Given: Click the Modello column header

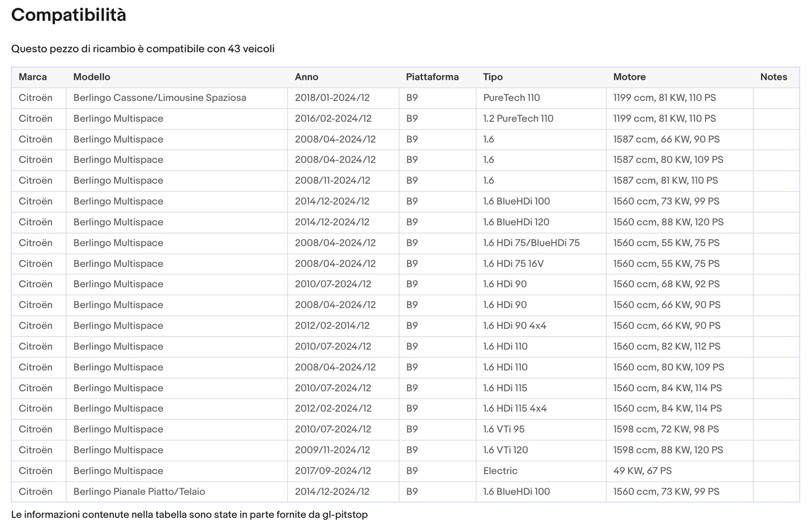Looking at the screenshot, I should pos(91,77).
